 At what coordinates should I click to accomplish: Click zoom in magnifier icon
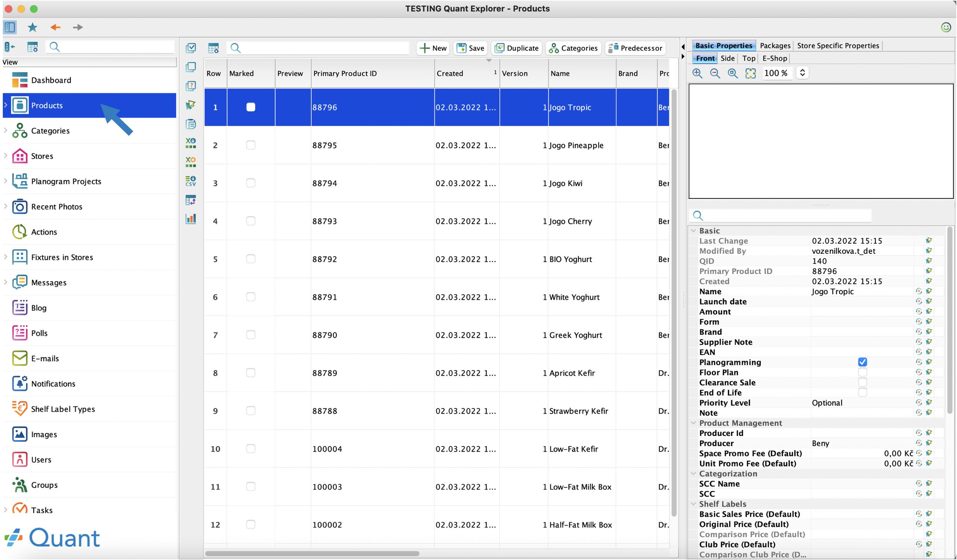697,73
